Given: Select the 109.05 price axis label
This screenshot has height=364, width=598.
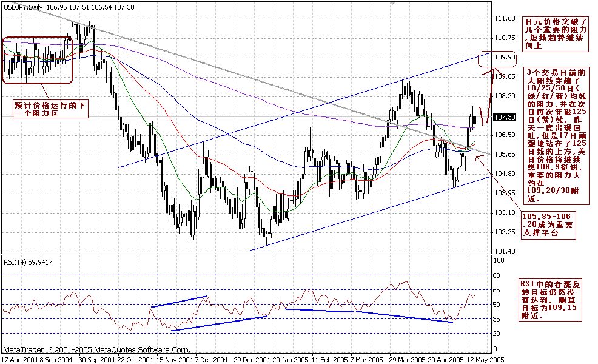Looking at the screenshot, I should pyautogui.click(x=505, y=76).
